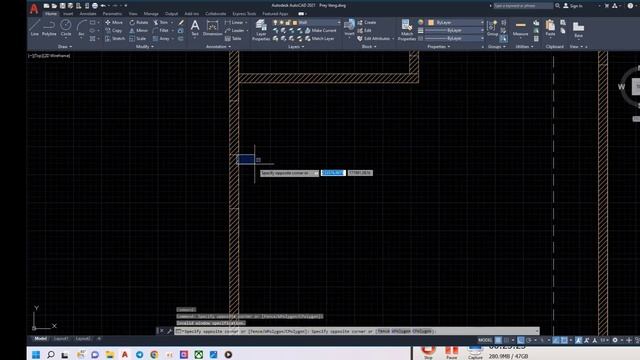The width and height of the screenshot is (640, 360).
Task: Click the Table tool
Action: (233, 39)
